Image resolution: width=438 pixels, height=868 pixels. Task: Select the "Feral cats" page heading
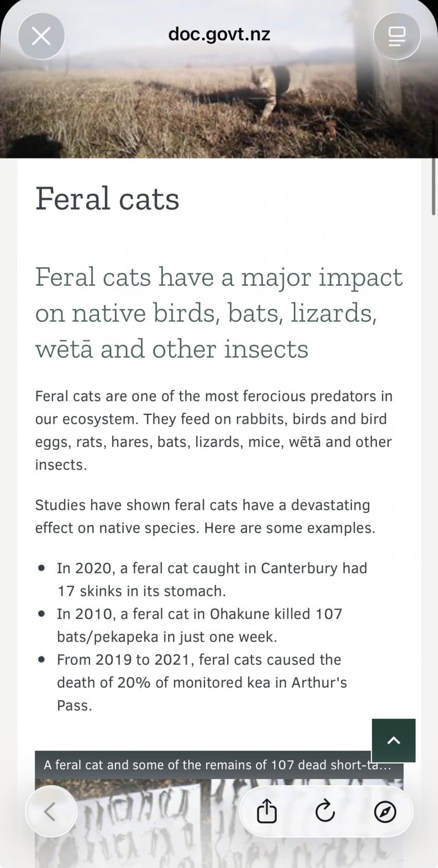107,198
